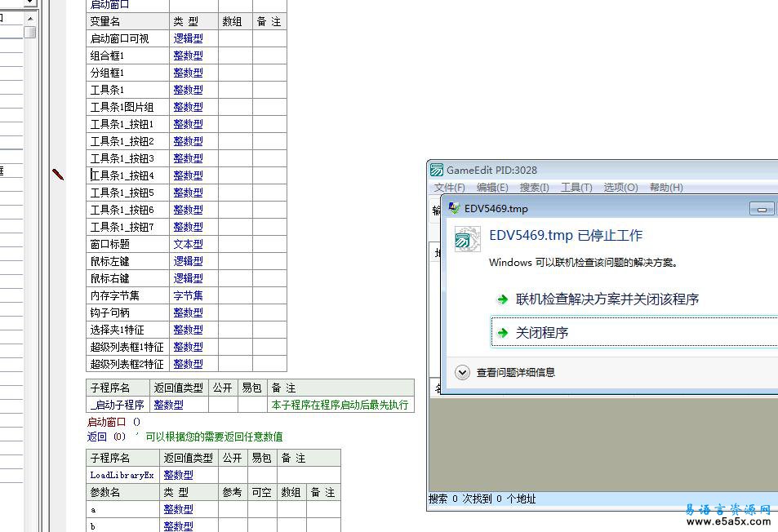Click type 逻辑型 of 启动窗口可视
778x532 pixels.
(x=188, y=38)
